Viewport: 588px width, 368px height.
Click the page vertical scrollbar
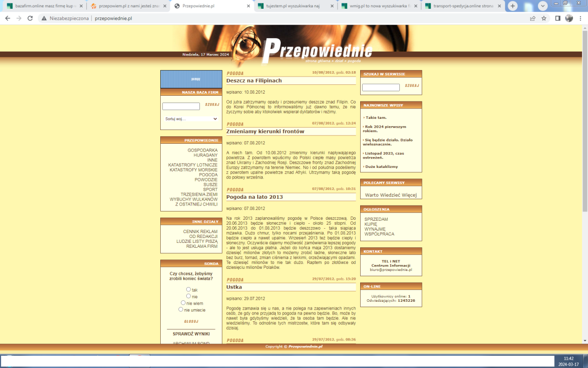pos(584,147)
